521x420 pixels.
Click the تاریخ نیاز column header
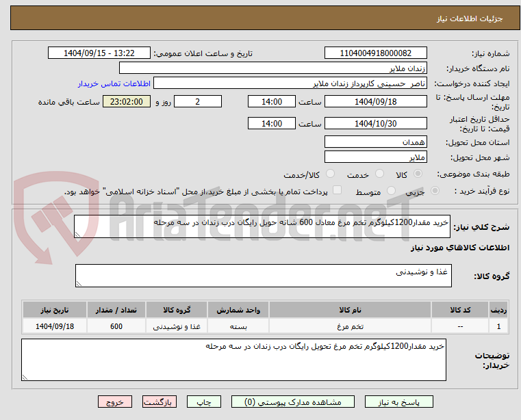[x=55, y=310]
